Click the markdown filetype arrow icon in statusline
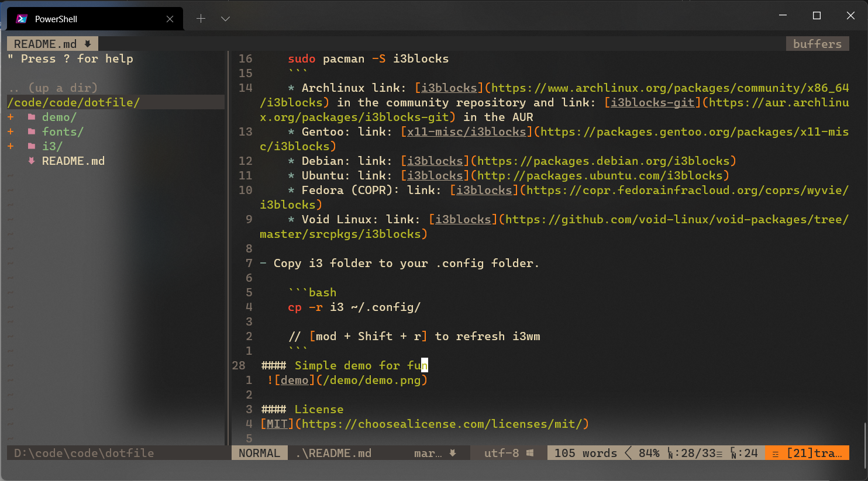868x481 pixels. coord(453,453)
